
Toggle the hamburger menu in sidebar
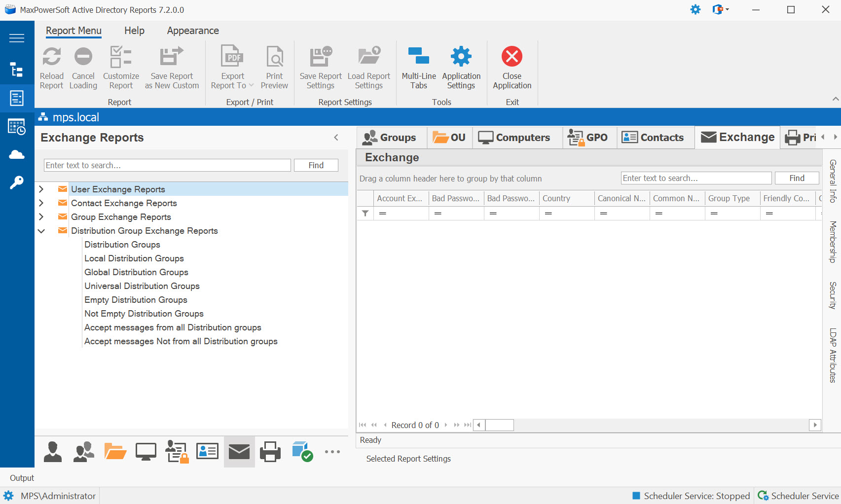pyautogui.click(x=17, y=38)
